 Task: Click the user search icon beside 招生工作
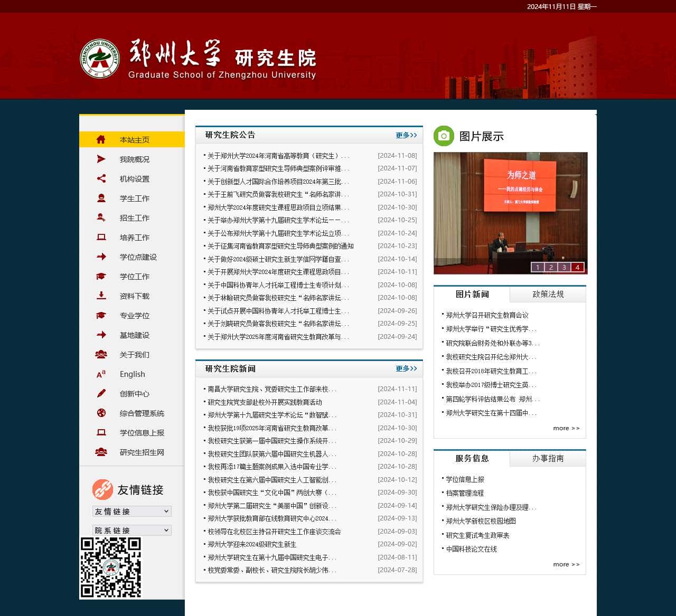[101, 217]
